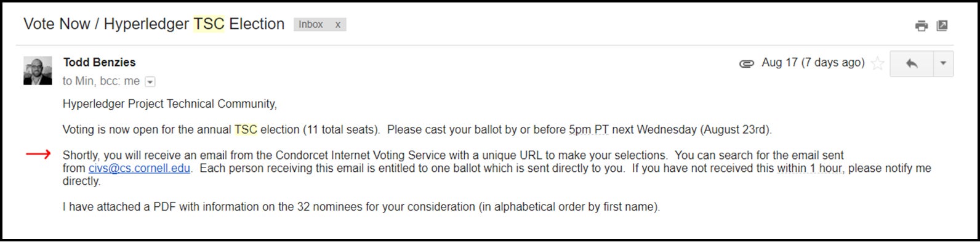Remove the Inbox label with its x
The height and width of the screenshot is (242, 980).
click(337, 25)
